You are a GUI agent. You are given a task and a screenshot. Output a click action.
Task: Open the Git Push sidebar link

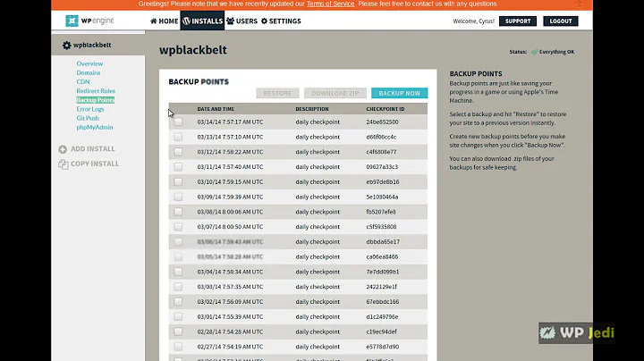88,118
